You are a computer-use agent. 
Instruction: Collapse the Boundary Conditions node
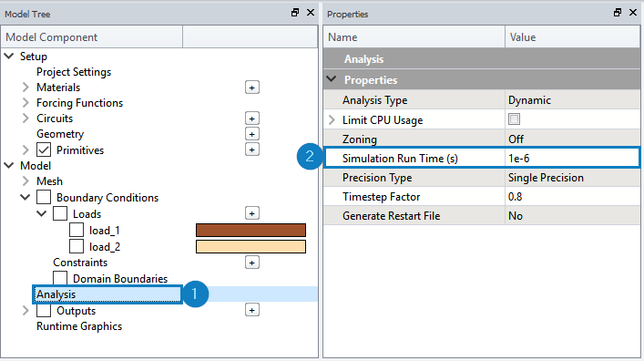(x=26, y=197)
